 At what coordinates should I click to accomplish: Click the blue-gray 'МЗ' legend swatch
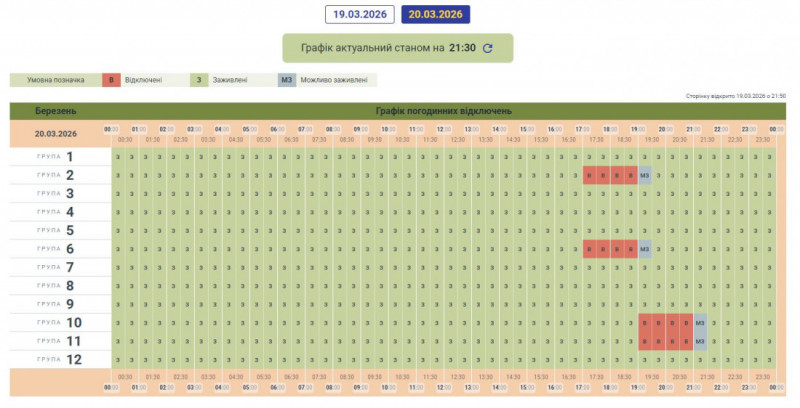(x=287, y=80)
